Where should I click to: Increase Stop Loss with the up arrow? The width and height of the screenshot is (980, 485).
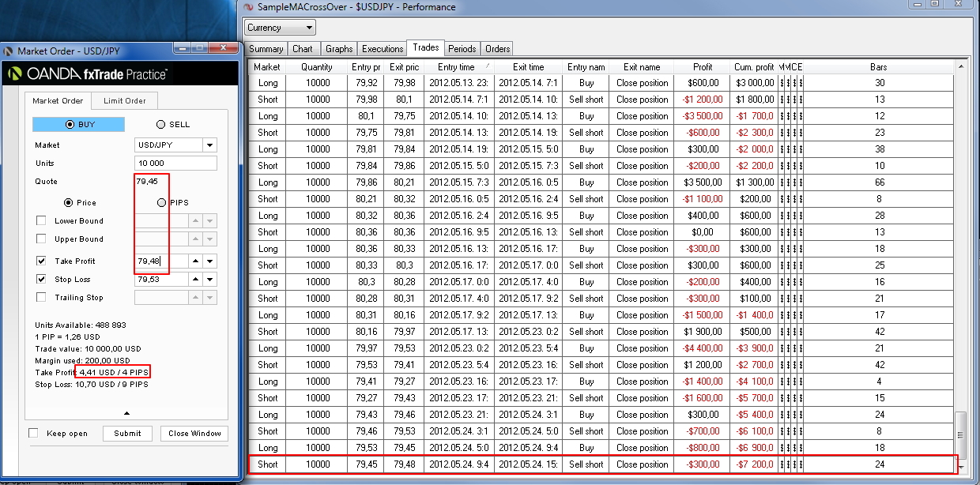pos(195,279)
